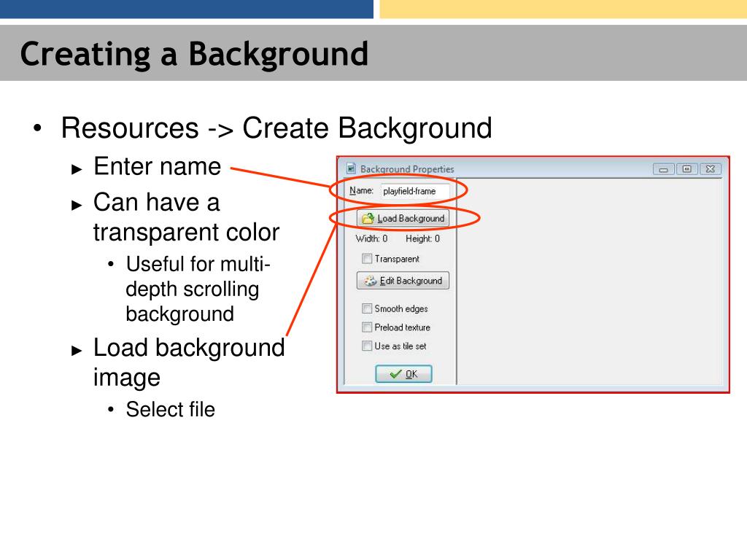Click the Width: 0 label
The height and width of the screenshot is (560, 747).
(x=371, y=238)
